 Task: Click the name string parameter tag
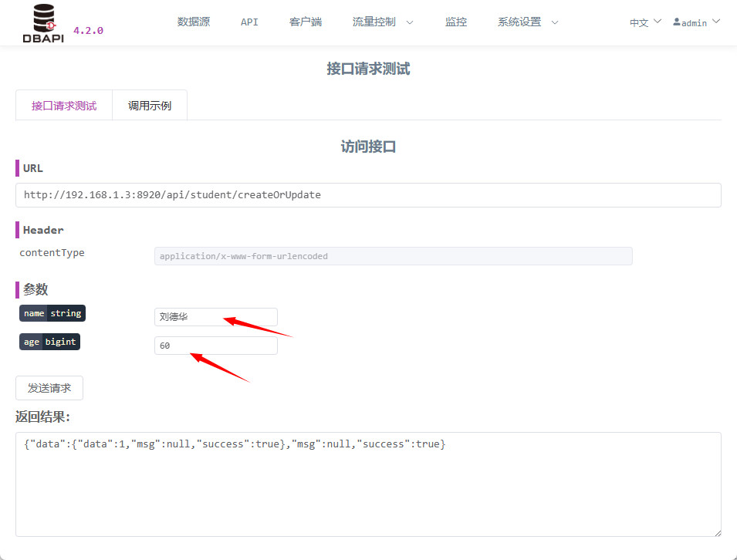(x=52, y=313)
